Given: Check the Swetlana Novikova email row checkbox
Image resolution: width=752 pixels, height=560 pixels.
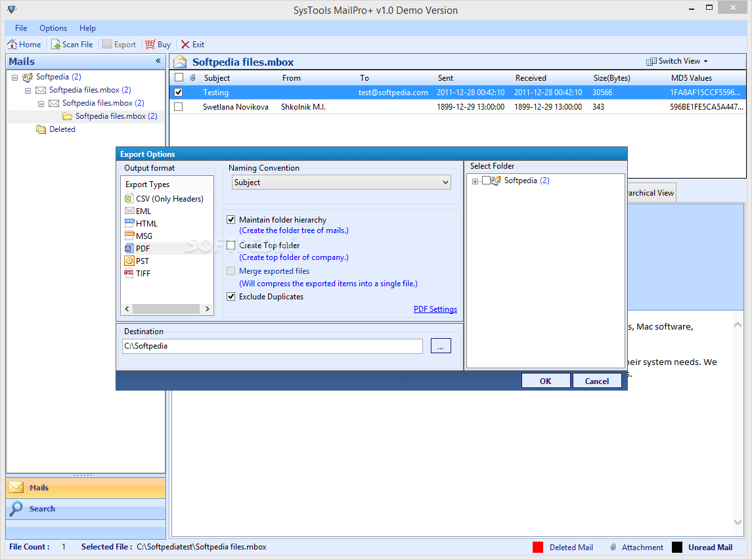Looking at the screenshot, I should (179, 106).
